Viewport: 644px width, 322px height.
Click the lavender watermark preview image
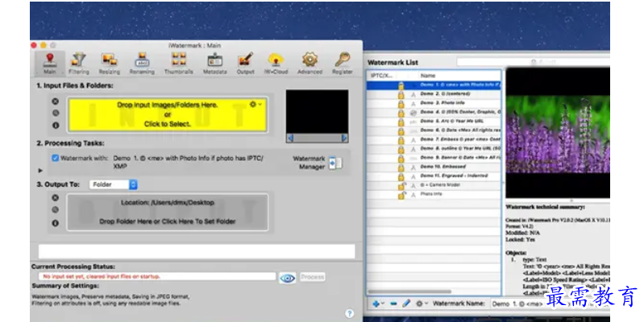[558, 134]
